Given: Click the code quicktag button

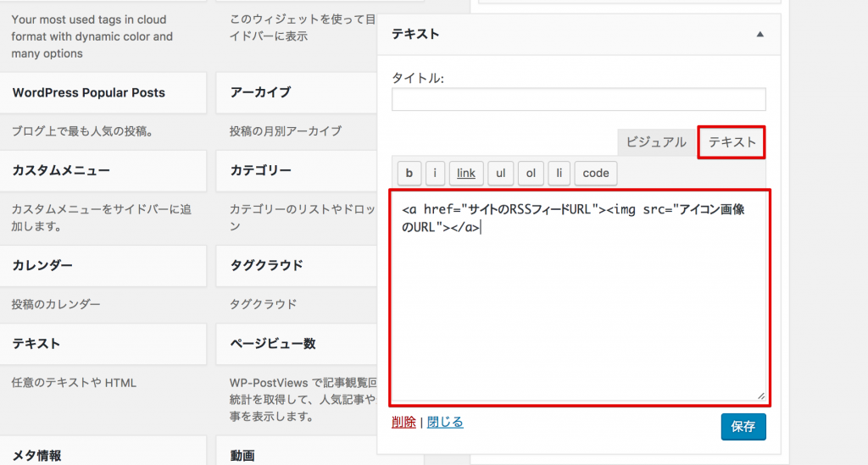Looking at the screenshot, I should 595,173.
